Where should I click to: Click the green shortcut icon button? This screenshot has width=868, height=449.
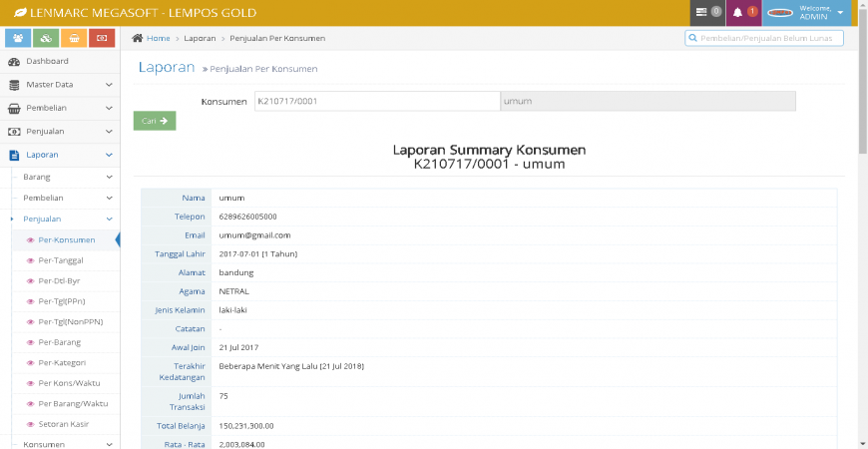(x=46, y=38)
